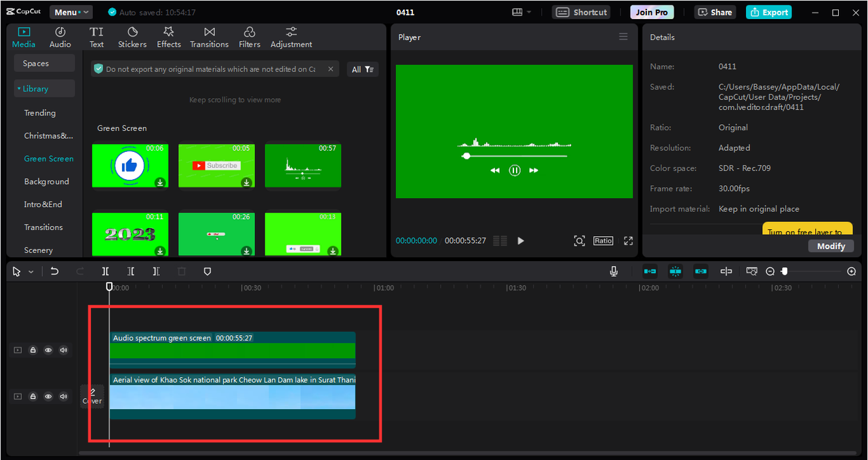Open the layout selector dropdown
The image size is (868, 460).
pos(521,12)
